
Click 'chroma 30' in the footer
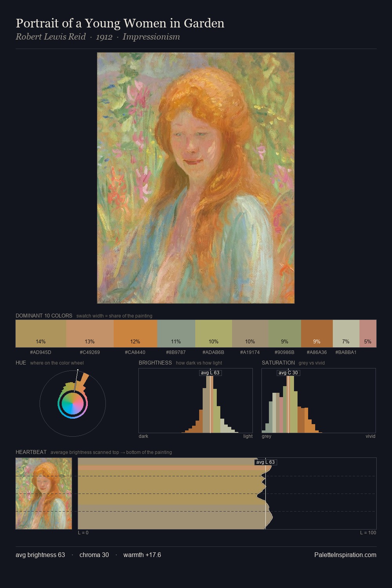[x=94, y=555]
